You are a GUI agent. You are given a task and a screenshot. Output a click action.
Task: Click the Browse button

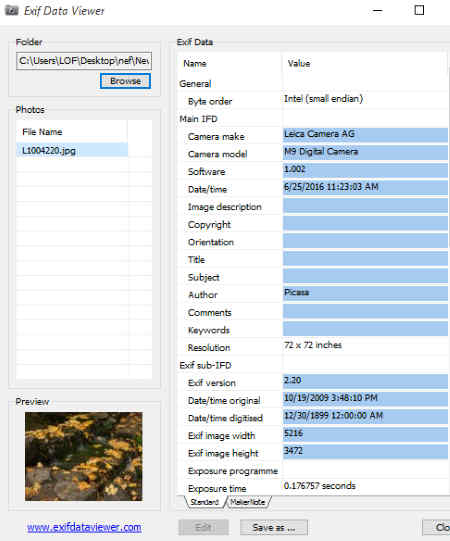click(x=125, y=81)
